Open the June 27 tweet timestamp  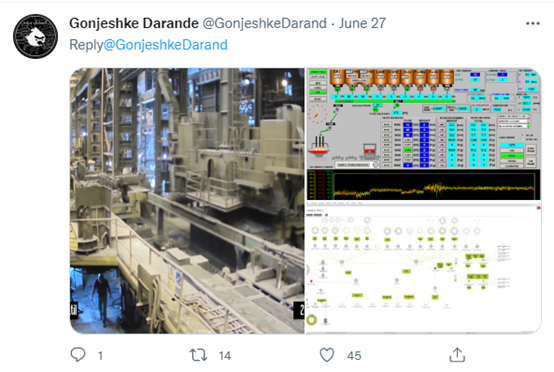click(x=362, y=23)
